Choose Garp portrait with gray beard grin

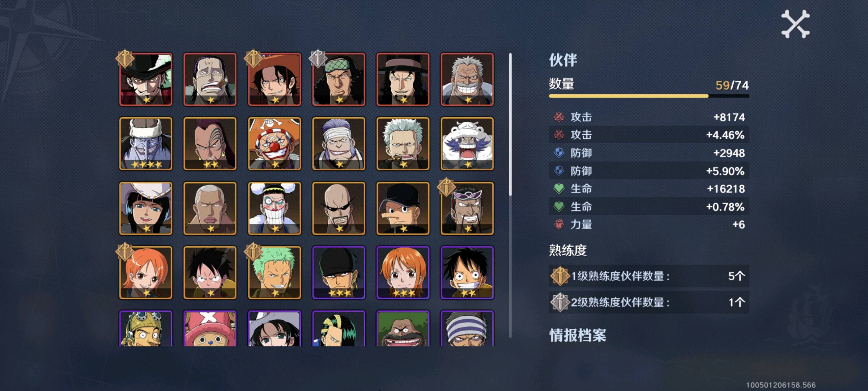(467, 79)
